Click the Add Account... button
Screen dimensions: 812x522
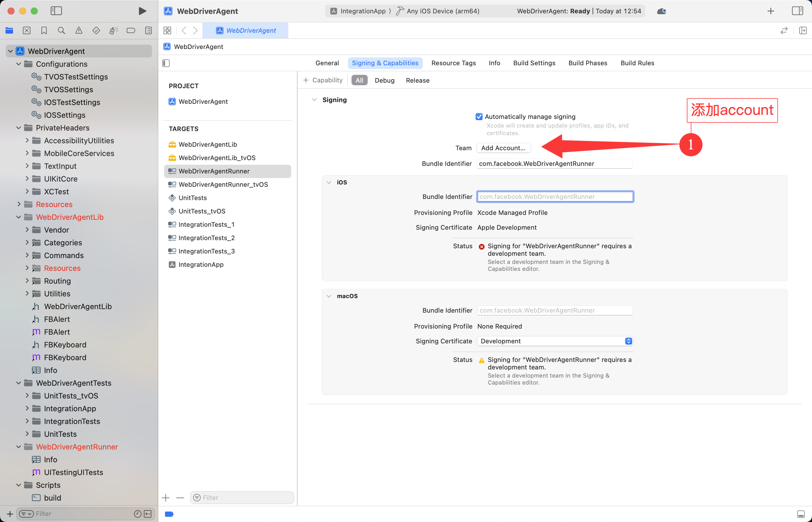pos(503,148)
